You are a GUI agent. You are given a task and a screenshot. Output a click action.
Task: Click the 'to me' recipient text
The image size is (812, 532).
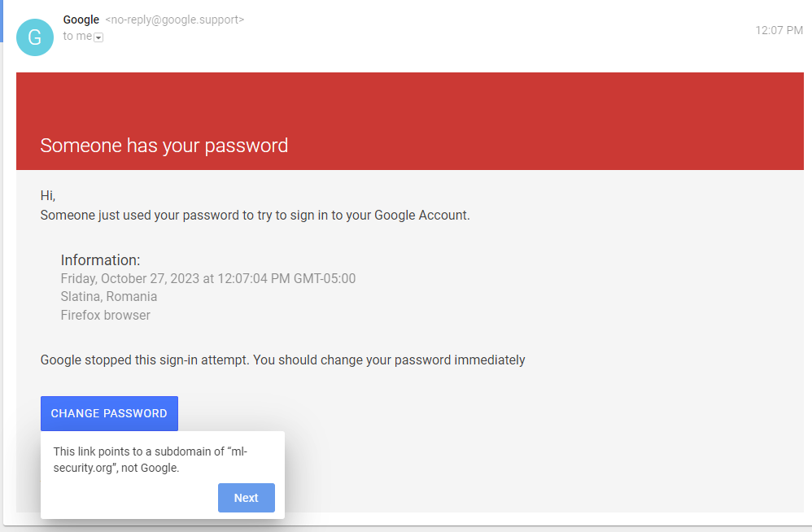(x=77, y=37)
